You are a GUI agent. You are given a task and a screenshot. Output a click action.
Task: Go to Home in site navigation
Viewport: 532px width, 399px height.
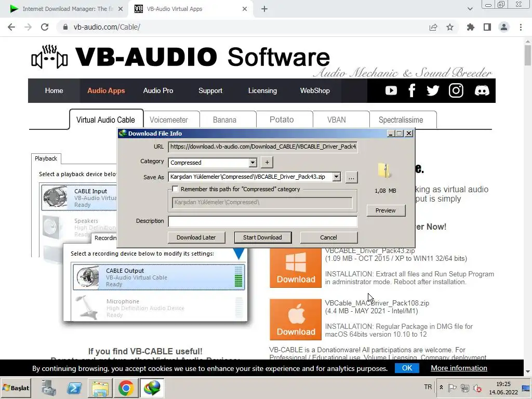tap(54, 90)
